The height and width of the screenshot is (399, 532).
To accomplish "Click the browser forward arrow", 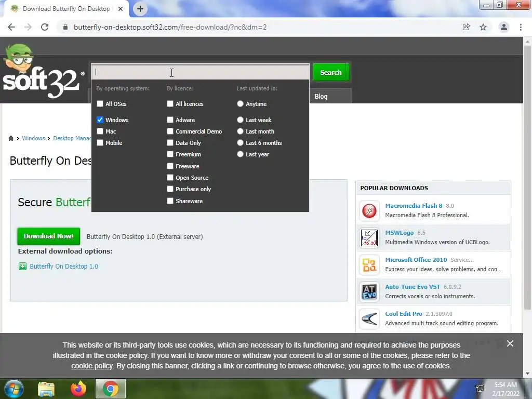I will [28, 27].
